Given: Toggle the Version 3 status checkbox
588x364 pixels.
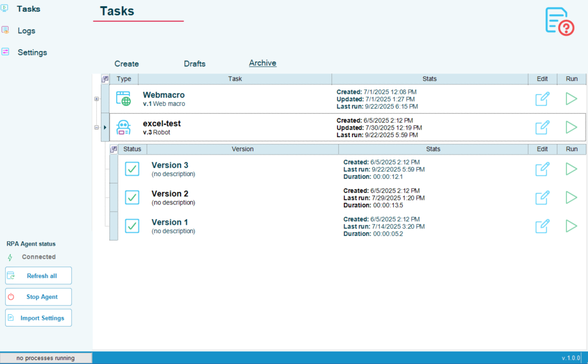Looking at the screenshot, I should coord(132,169).
